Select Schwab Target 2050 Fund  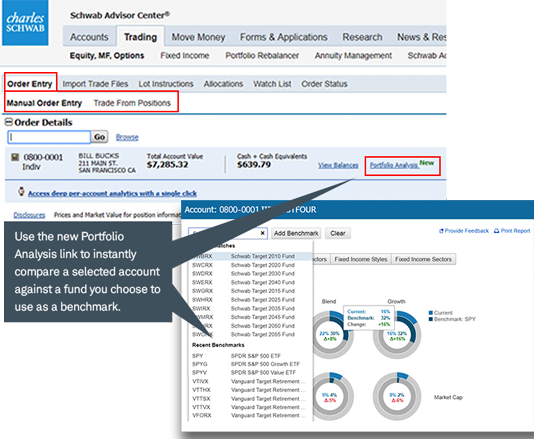click(251, 326)
